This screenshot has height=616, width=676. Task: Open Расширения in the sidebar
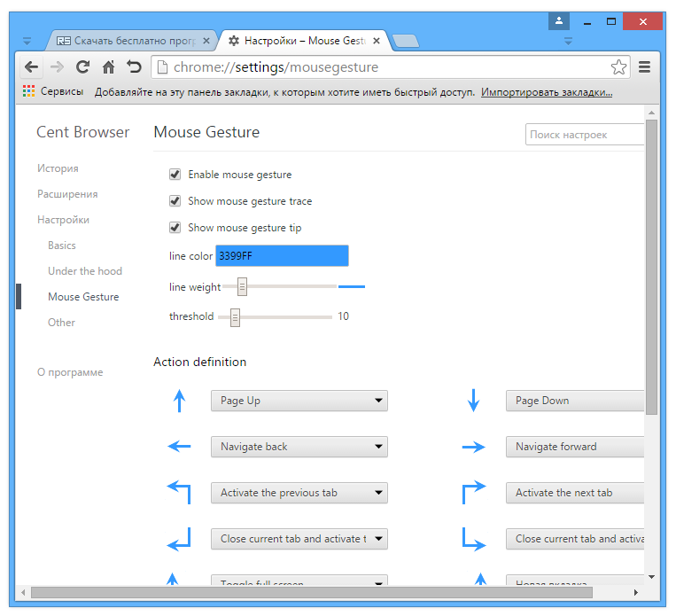67,194
